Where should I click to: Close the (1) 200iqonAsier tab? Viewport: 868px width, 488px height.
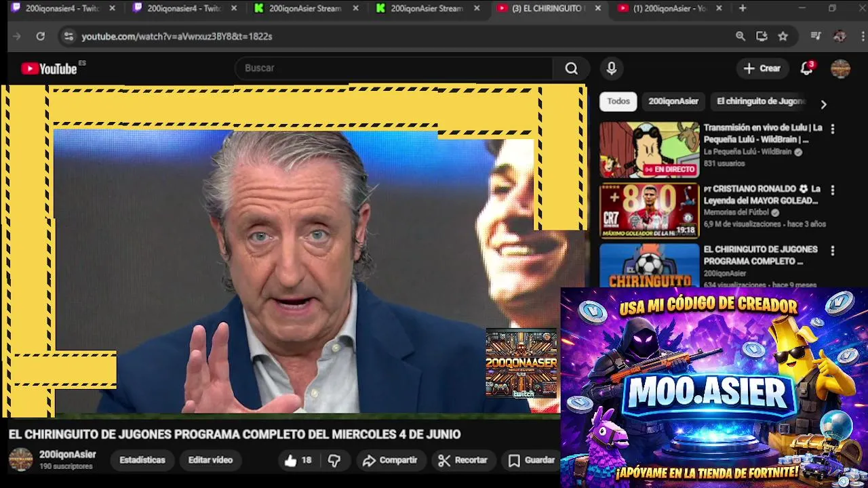[x=719, y=9]
